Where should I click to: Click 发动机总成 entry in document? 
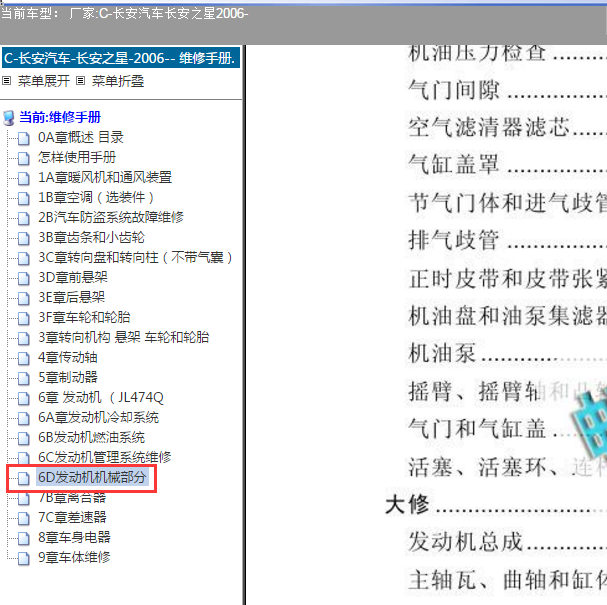[466, 542]
